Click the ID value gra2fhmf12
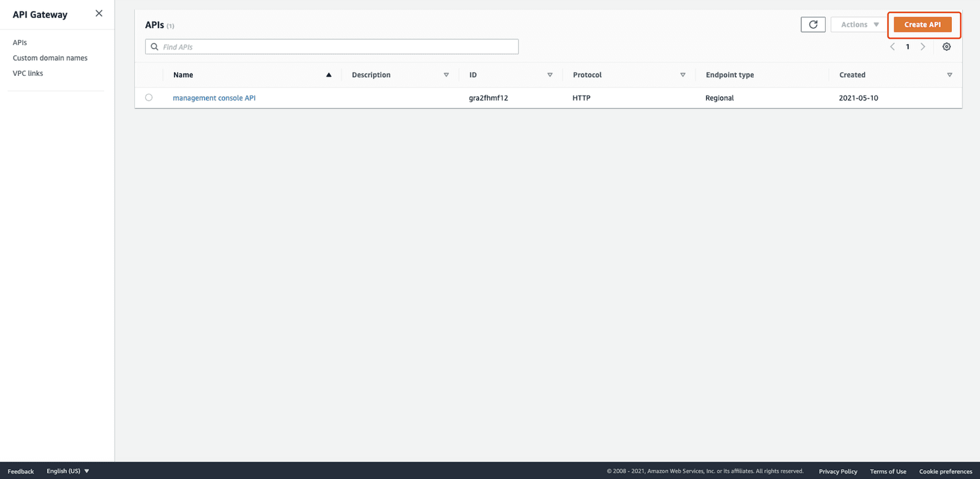The width and height of the screenshot is (980, 479). [488, 98]
